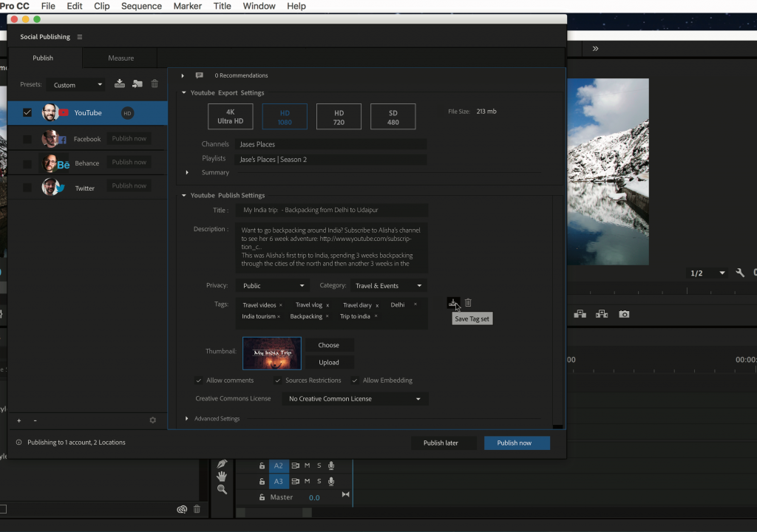Check the Twitter account checkbox
This screenshot has width=757, height=532.
tap(27, 188)
